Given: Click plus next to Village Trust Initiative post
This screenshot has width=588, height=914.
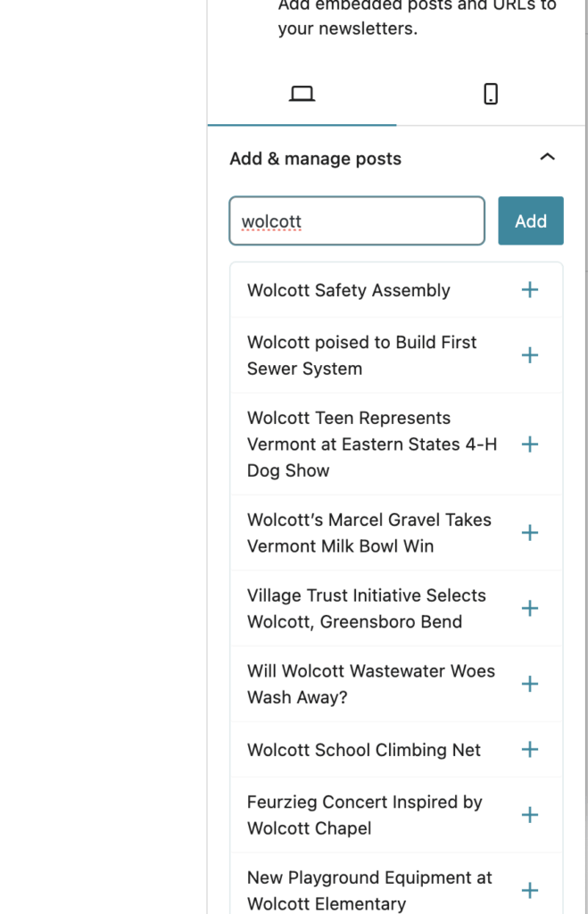Looking at the screenshot, I should tap(530, 609).
